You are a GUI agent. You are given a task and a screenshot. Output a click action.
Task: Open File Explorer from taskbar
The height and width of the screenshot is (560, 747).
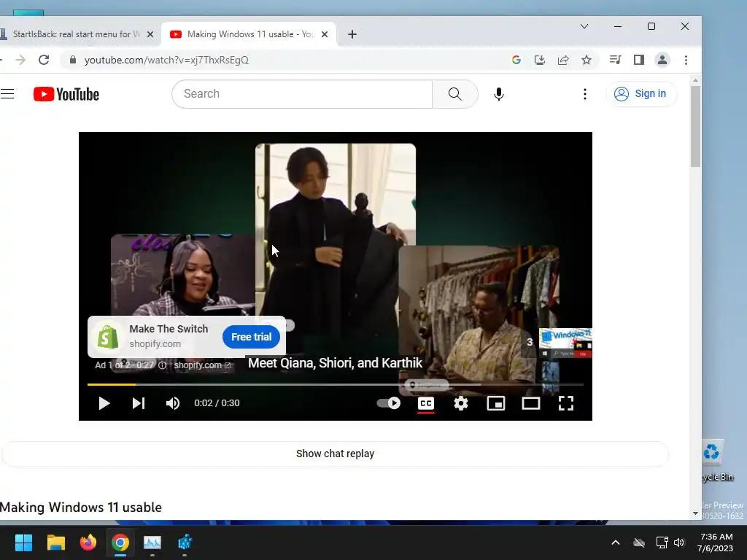click(x=55, y=542)
